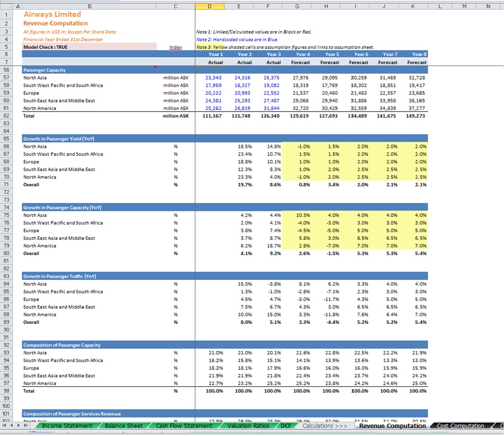504x436 pixels.
Task: Open the DCF sheet tab
Action: (286, 426)
